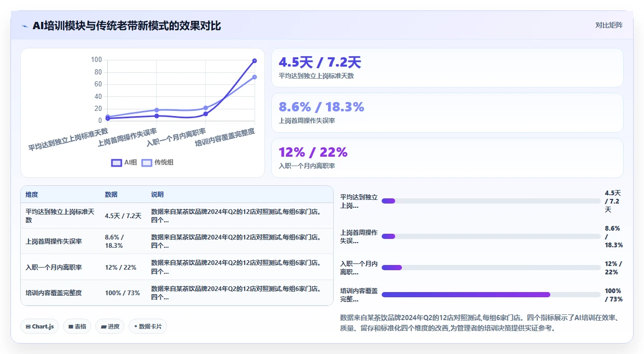Select the 培训内容覆盖完整度 table row
The image size is (644, 354).
pos(177,293)
